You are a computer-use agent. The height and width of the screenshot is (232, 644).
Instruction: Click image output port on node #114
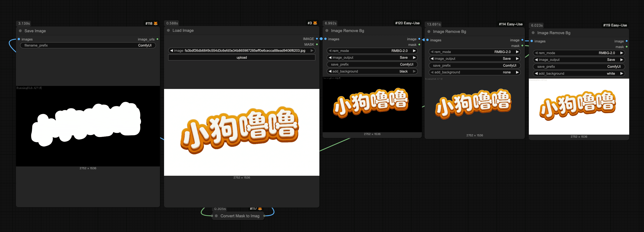pyautogui.click(x=522, y=40)
